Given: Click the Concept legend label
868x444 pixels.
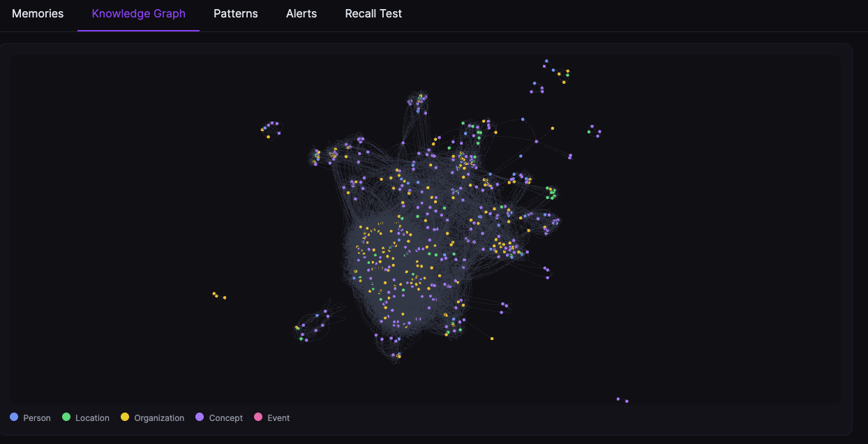Looking at the screenshot, I should (x=226, y=418).
